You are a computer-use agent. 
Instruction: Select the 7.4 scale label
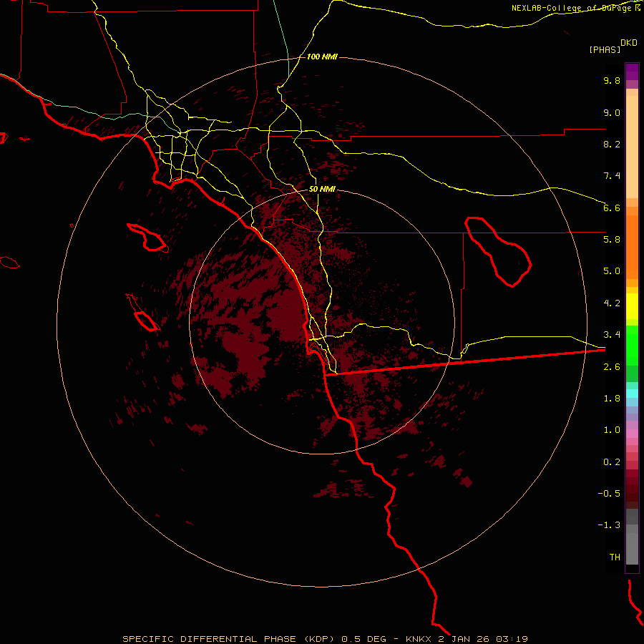pyautogui.click(x=612, y=176)
